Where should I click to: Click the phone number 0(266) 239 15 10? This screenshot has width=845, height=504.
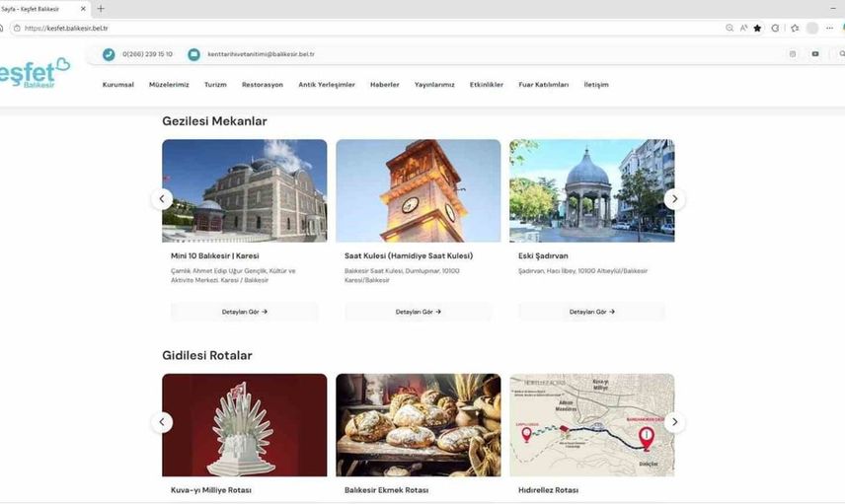148,54
